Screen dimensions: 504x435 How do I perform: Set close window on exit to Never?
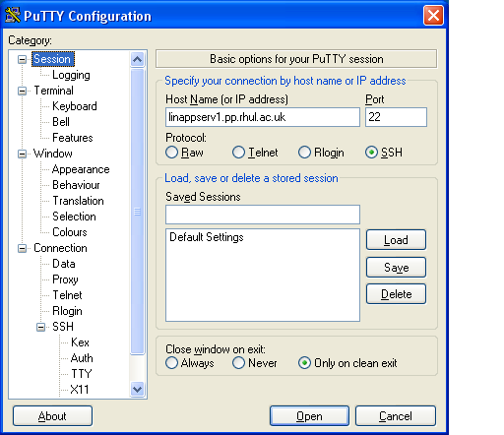[238, 363]
